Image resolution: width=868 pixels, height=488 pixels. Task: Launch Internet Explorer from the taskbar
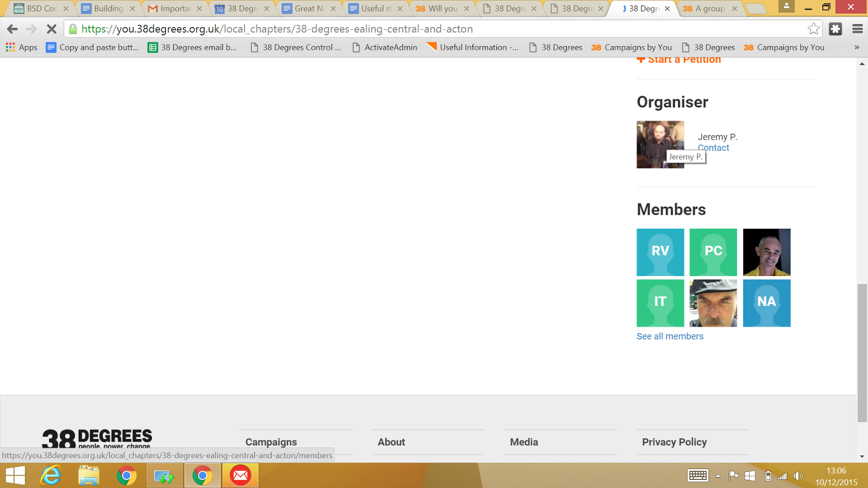pyautogui.click(x=51, y=476)
